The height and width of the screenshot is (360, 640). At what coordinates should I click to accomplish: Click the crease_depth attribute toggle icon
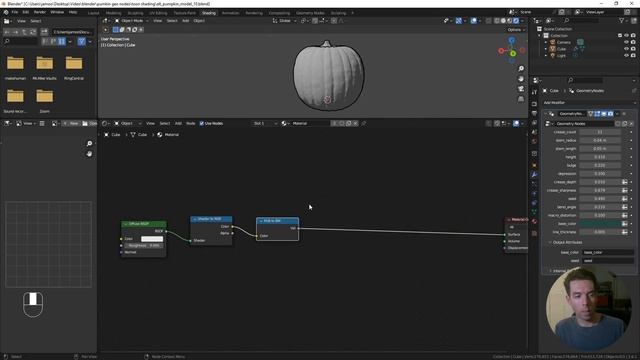tap(624, 182)
